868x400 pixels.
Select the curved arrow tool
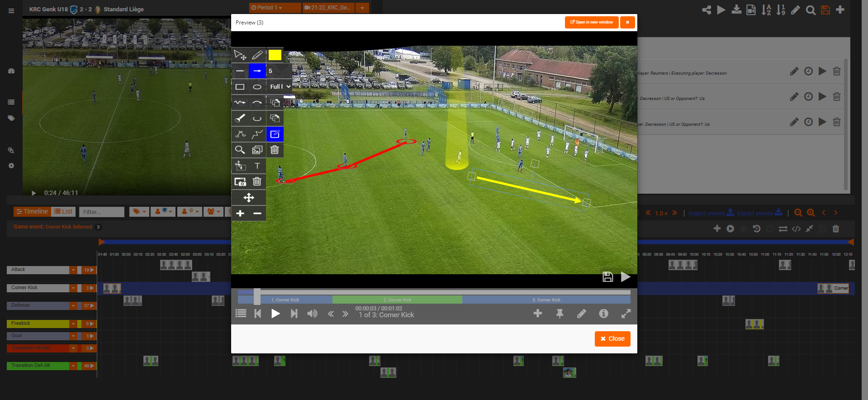257,103
